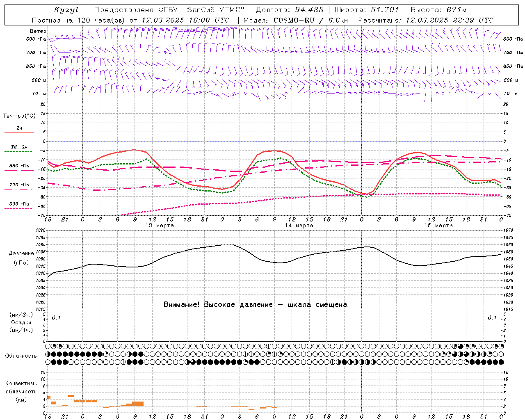Select the 'Долгота: 94.433' header field
525x420 pixels.
click(x=290, y=10)
